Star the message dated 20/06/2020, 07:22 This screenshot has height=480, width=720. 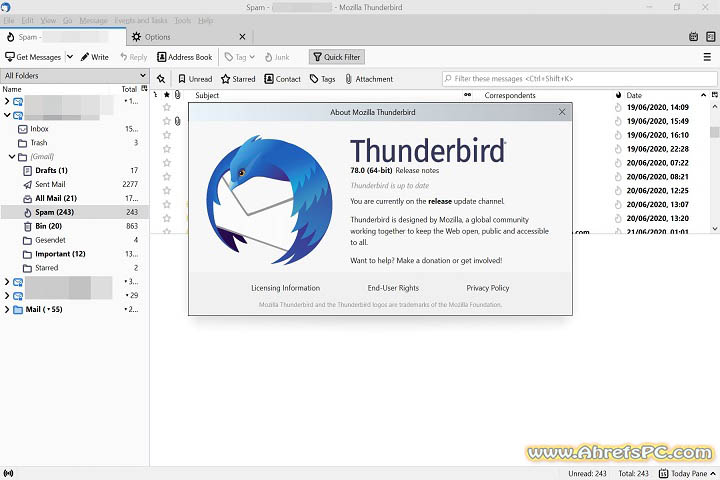pyautogui.click(x=167, y=163)
